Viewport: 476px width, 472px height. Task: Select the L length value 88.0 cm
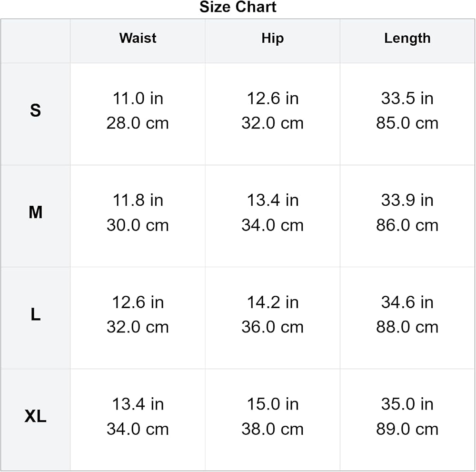pyautogui.click(x=407, y=327)
